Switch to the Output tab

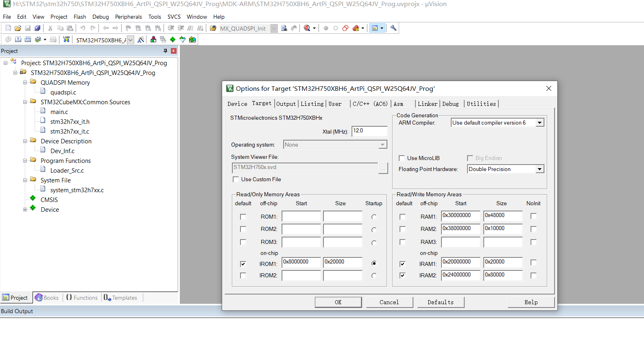(286, 104)
